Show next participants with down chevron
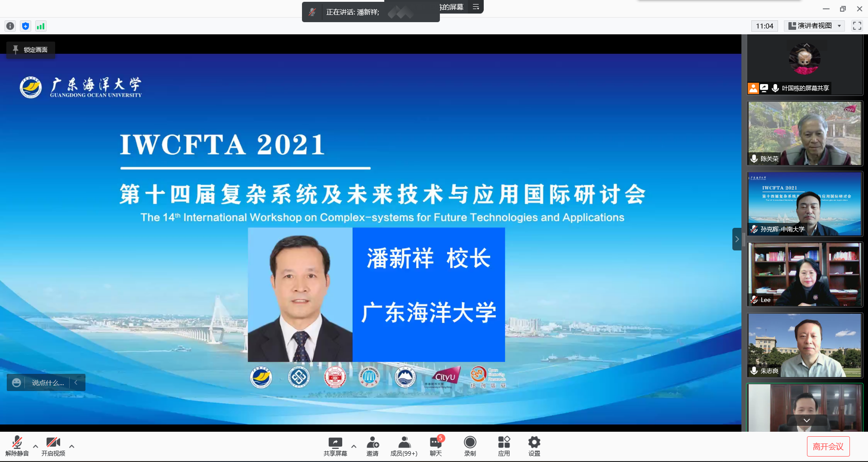 click(807, 420)
